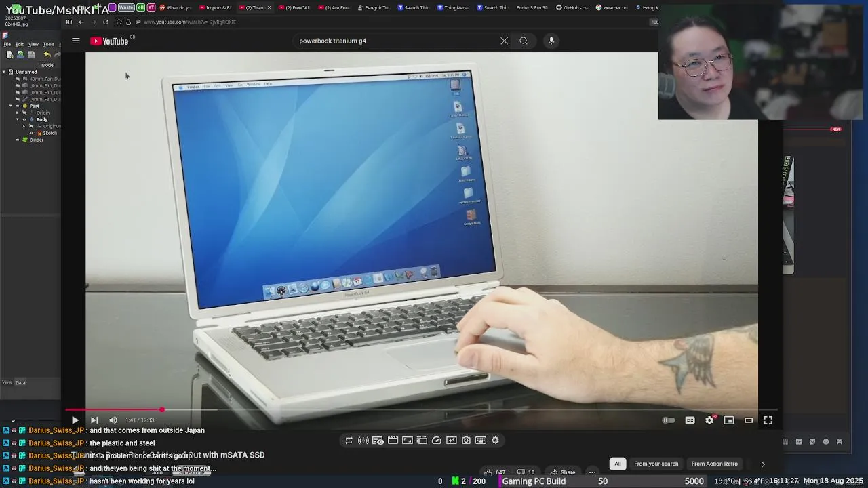Toggle loop in the enhancer toolbar
This screenshot has height=488, width=868.
point(349,441)
